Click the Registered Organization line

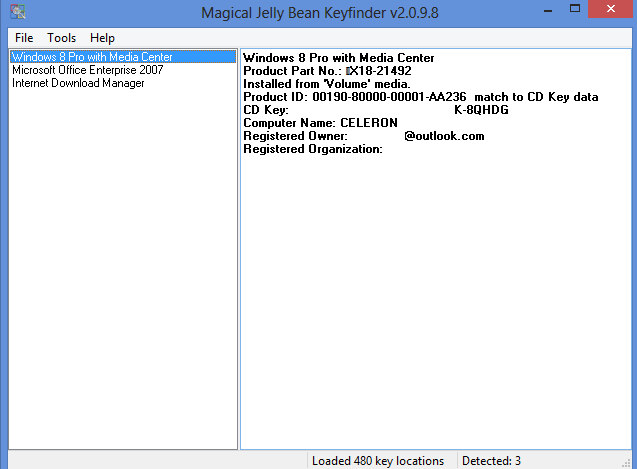313,149
